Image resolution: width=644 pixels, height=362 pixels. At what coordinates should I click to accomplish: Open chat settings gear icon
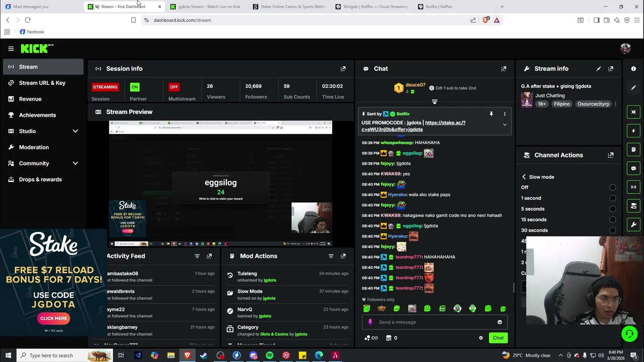481,338
